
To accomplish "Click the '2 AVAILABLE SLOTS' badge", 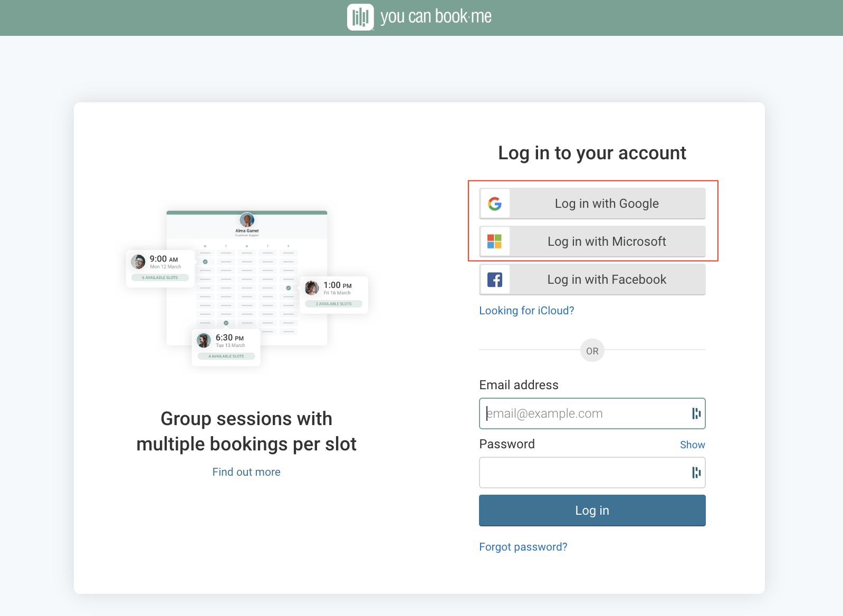I will coord(333,304).
